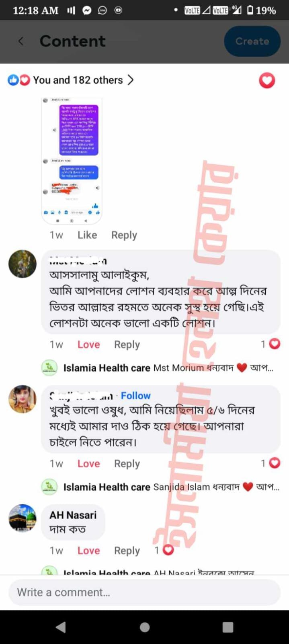The image size is (289, 644).
Task: View heart reaction on the medicine comment
Action: tap(270, 463)
